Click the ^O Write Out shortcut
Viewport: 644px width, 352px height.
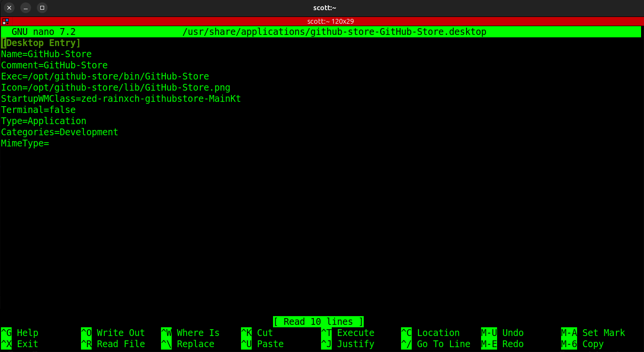click(x=113, y=333)
